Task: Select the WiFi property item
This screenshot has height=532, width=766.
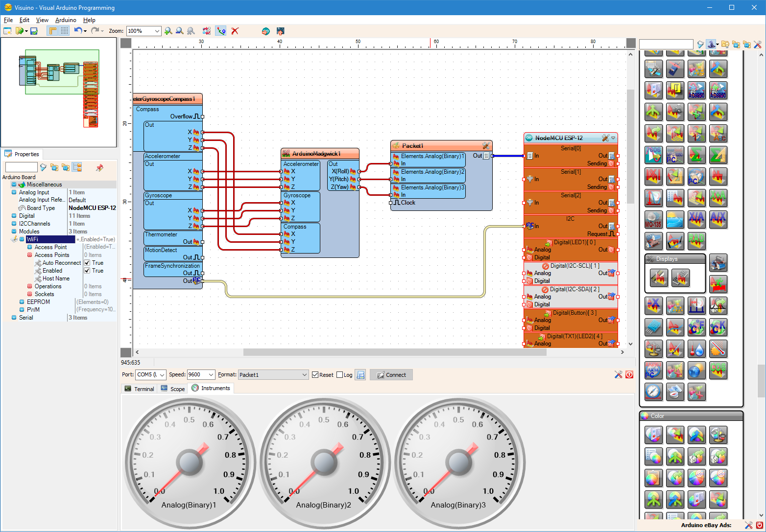Action: (x=50, y=239)
